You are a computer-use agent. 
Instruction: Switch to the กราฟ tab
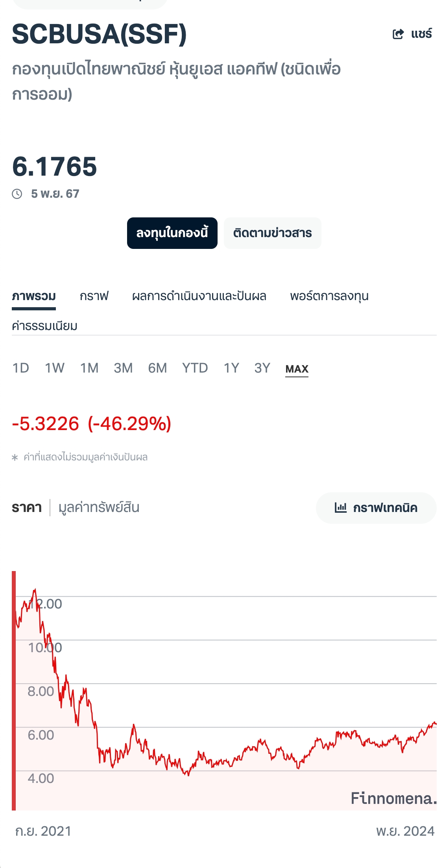pyautogui.click(x=94, y=296)
